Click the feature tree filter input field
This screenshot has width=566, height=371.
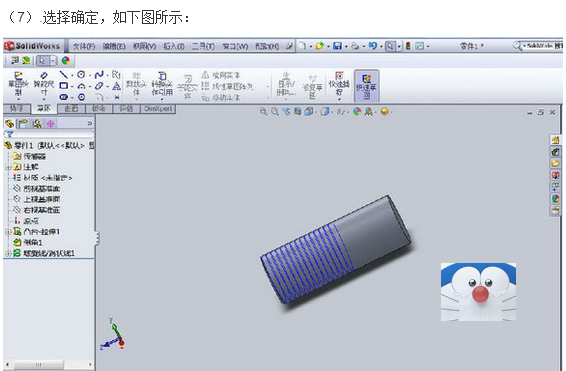[x=49, y=134]
